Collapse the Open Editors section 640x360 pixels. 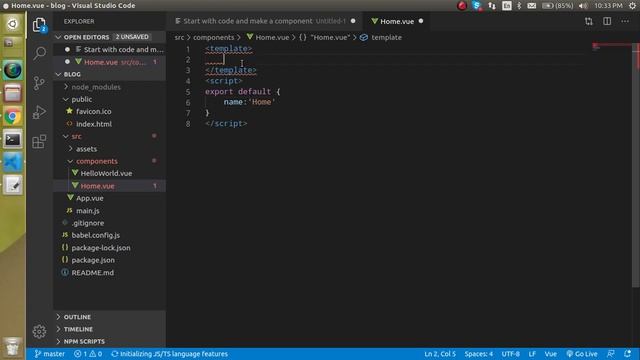coord(109,37)
